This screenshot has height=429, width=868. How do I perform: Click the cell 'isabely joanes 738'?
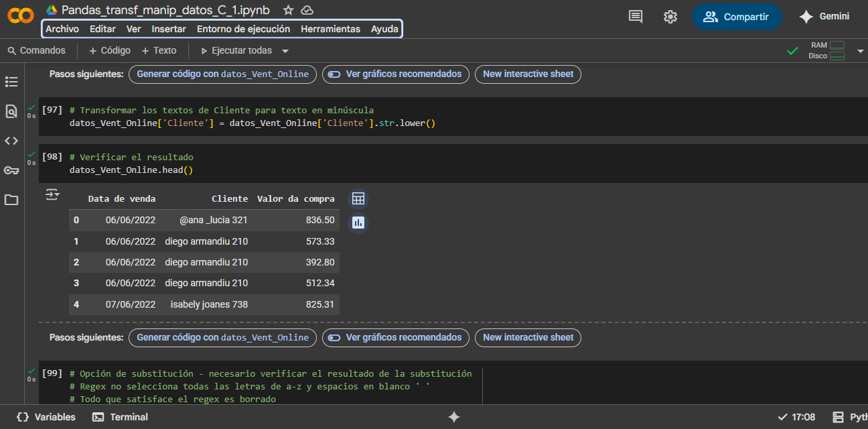click(x=209, y=305)
